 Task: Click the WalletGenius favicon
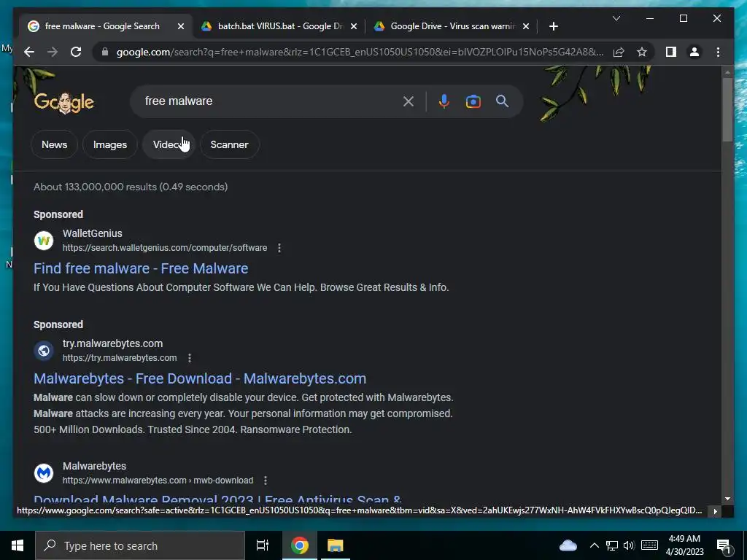click(x=44, y=241)
